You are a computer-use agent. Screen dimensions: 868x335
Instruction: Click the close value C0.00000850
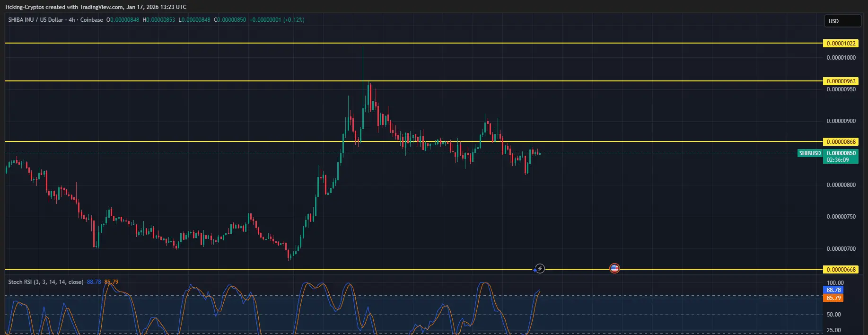tap(230, 20)
